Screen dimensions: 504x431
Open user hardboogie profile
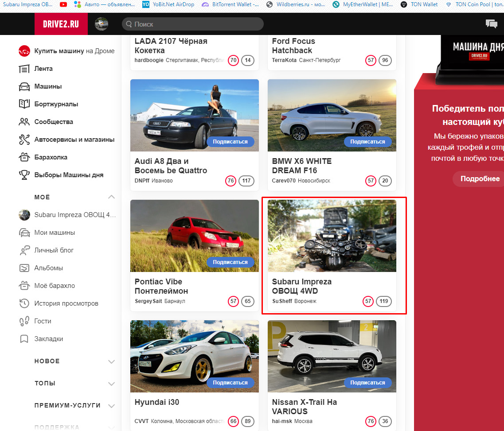click(x=149, y=60)
